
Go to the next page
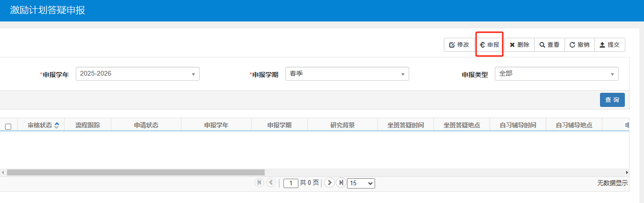[x=329, y=183]
